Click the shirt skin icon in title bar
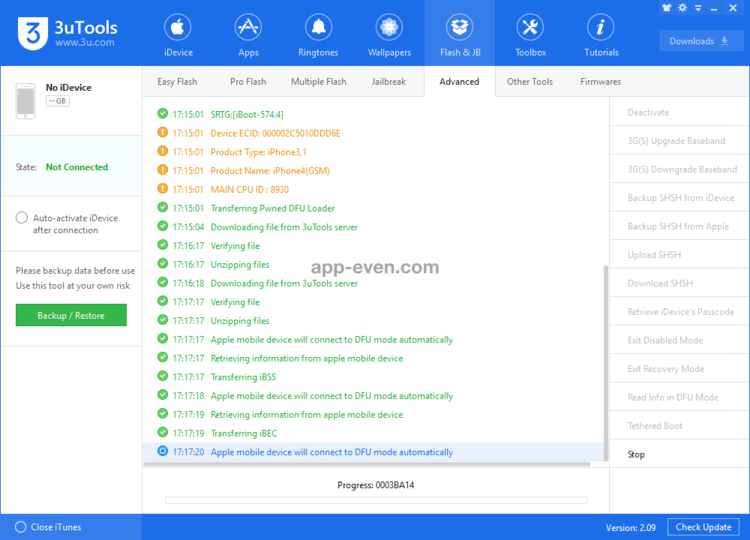 pyautogui.click(x=667, y=8)
